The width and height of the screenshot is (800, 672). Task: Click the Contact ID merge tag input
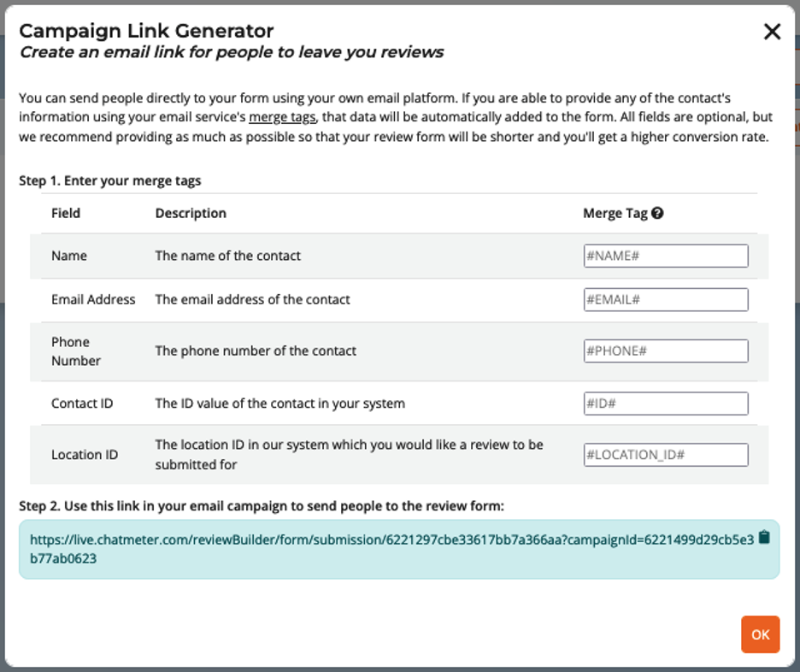[x=666, y=403]
